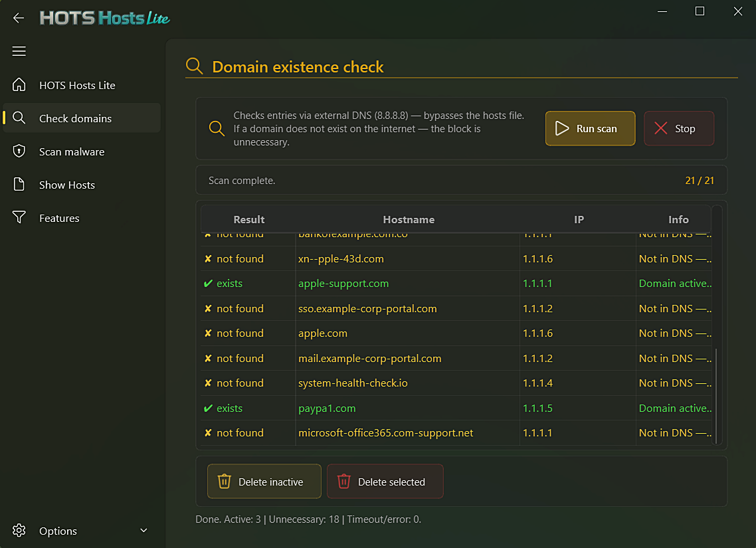
Task: Click 'exists' result for apple-support.com
Action: coord(229,284)
